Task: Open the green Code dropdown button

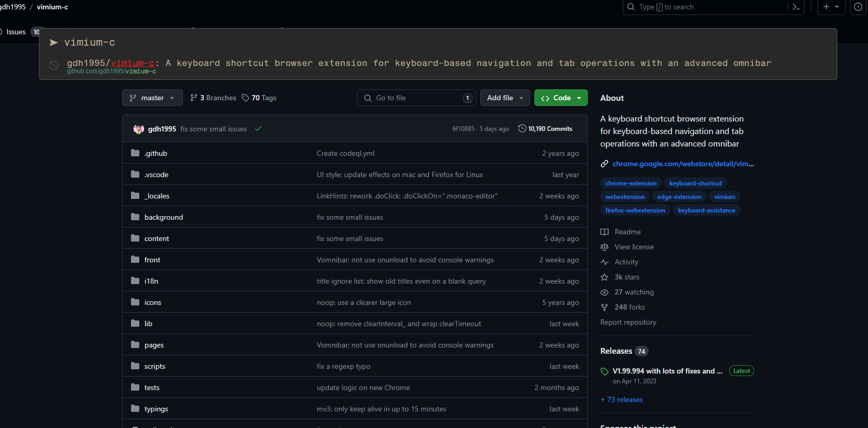Action: pyautogui.click(x=561, y=98)
